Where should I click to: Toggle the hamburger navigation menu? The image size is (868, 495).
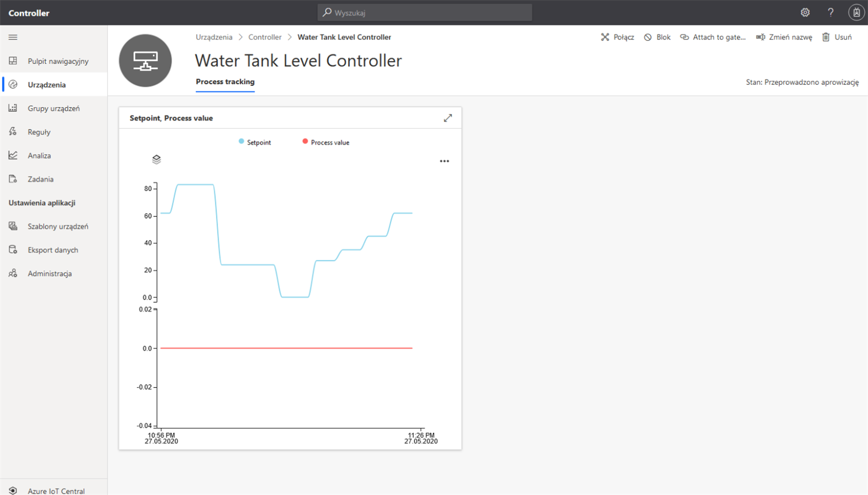[13, 37]
